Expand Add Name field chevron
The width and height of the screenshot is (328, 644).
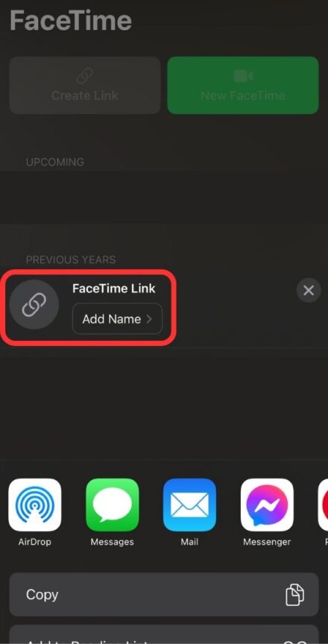click(149, 319)
